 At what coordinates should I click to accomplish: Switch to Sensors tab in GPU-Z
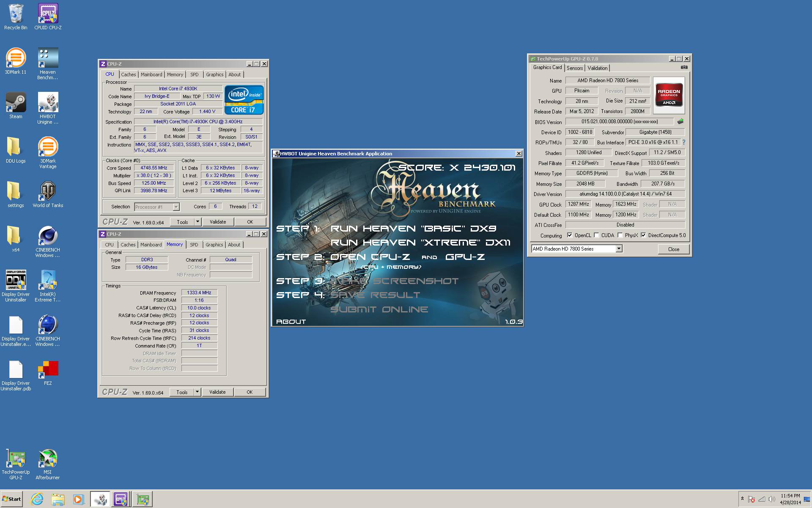point(575,68)
